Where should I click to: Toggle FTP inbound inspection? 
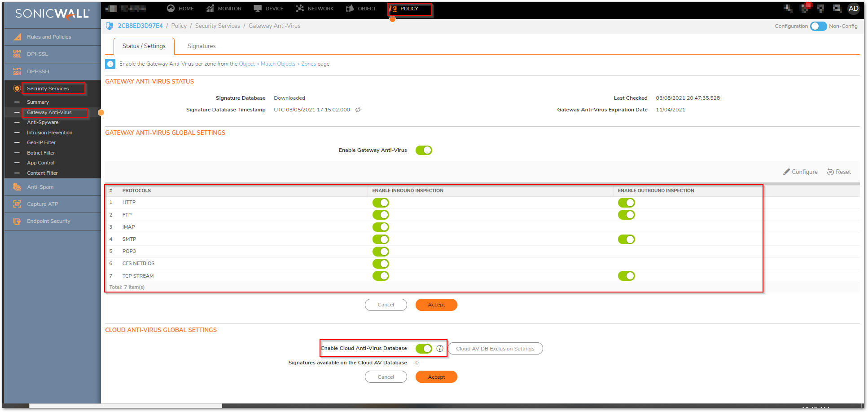click(381, 215)
